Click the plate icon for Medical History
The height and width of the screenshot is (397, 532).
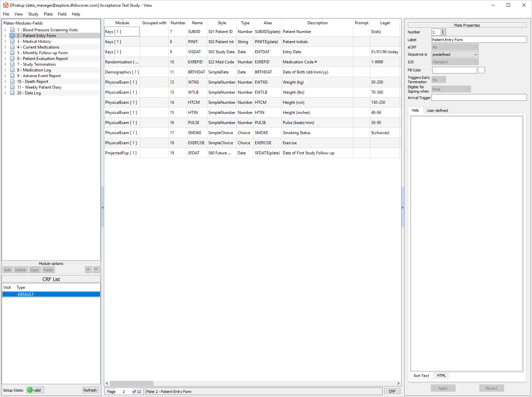(12, 41)
